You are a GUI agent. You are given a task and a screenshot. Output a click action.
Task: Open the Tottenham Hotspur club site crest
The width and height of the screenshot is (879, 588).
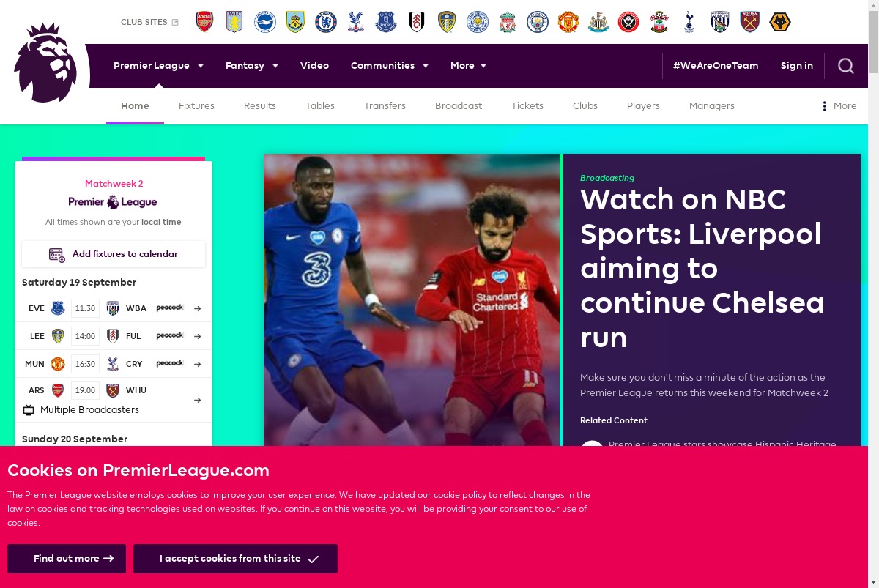tap(689, 22)
